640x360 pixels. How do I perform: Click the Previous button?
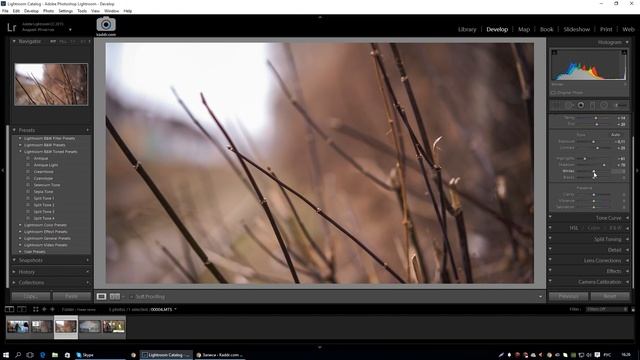(569, 296)
